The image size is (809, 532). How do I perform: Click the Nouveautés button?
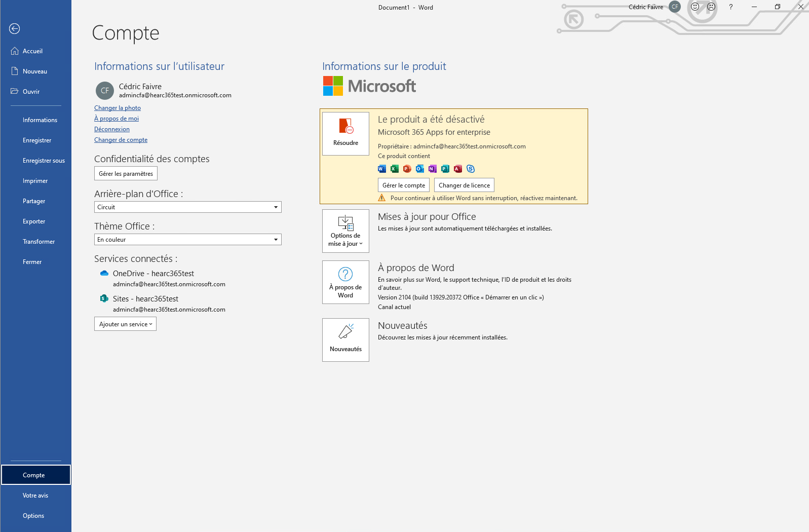[346, 340]
